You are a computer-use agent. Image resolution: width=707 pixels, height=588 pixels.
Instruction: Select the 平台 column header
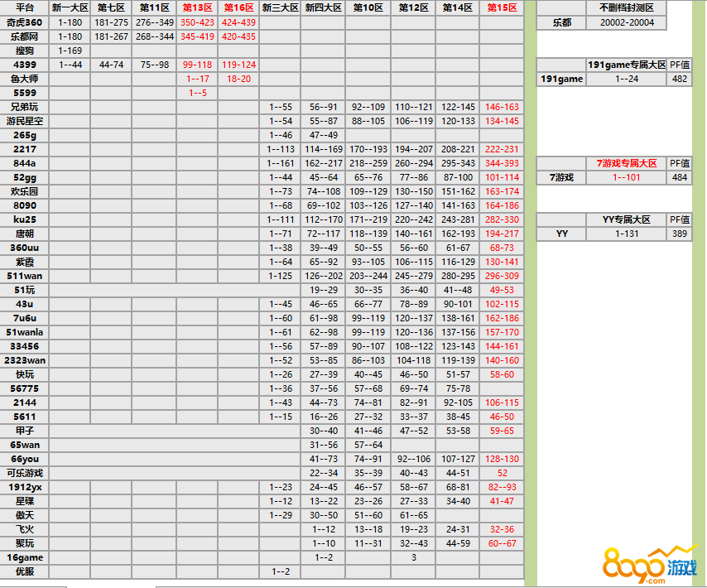click(x=25, y=7)
